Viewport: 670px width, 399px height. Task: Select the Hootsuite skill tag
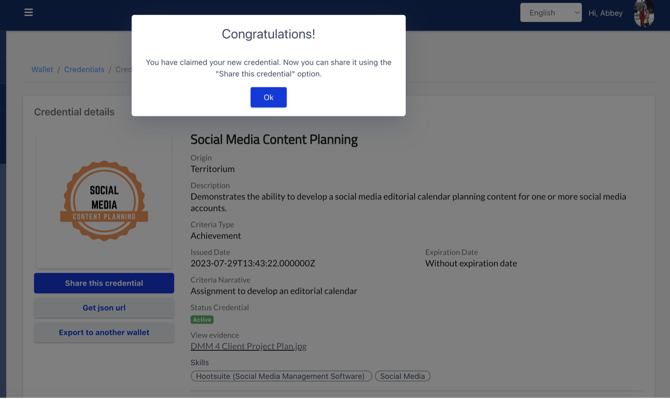(x=281, y=376)
